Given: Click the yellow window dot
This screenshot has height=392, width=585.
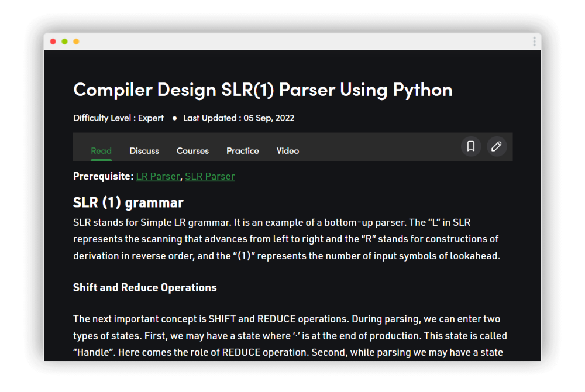Looking at the screenshot, I should (x=76, y=42).
